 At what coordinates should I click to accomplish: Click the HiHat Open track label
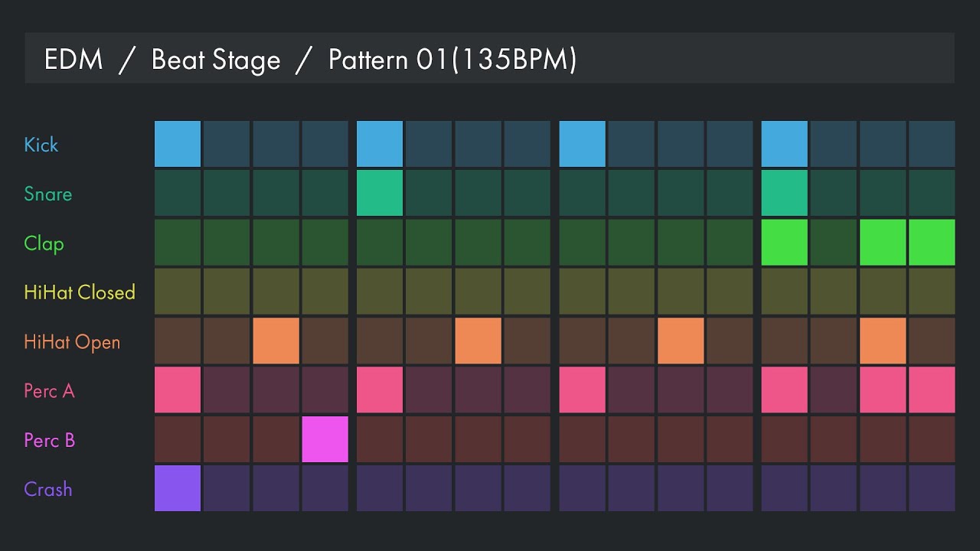click(72, 341)
